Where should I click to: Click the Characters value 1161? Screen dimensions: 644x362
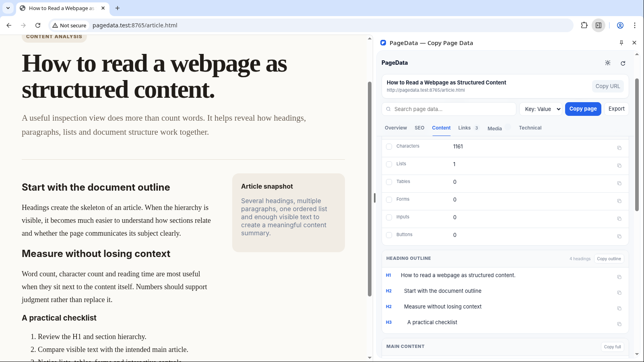(x=458, y=146)
